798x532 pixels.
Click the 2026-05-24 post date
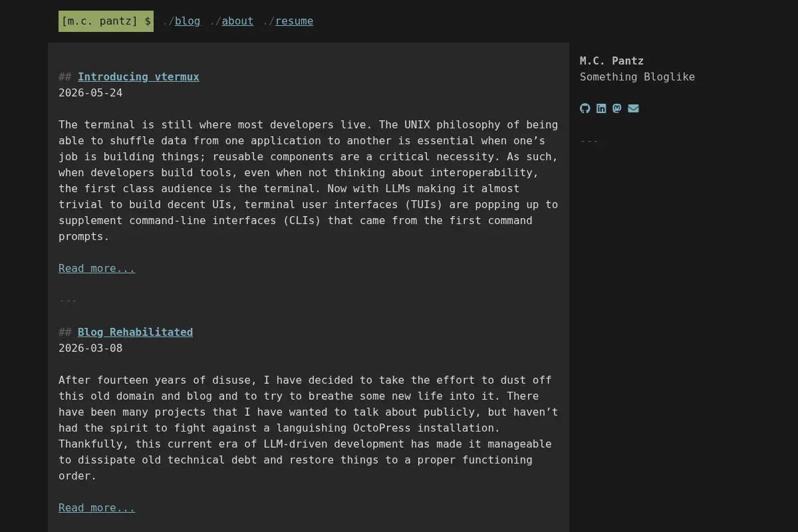pyautogui.click(x=90, y=92)
